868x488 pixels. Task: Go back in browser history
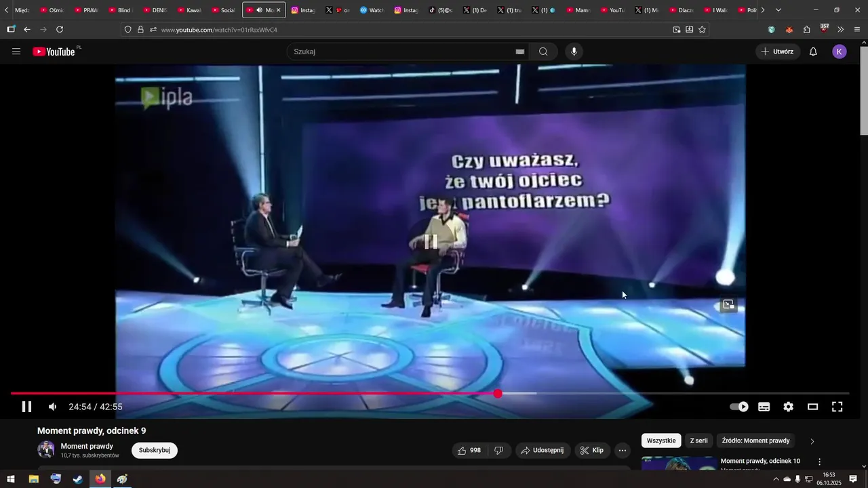[x=27, y=29]
